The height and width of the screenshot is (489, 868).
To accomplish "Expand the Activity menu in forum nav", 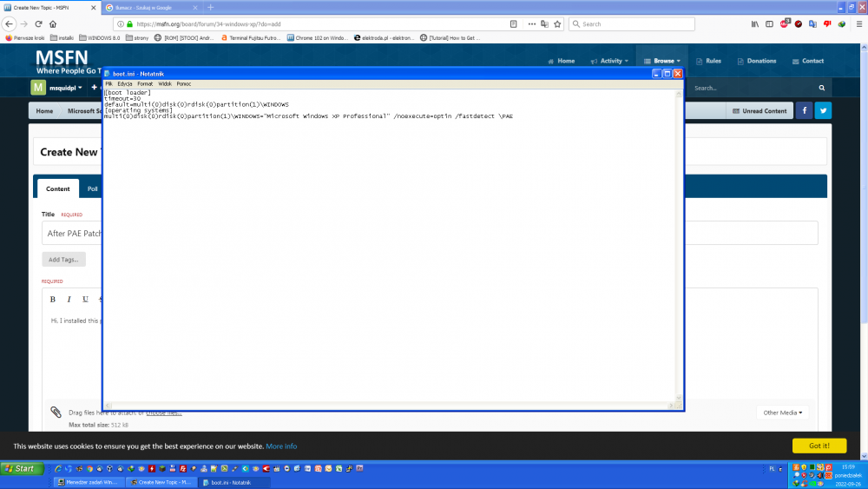I will [610, 61].
